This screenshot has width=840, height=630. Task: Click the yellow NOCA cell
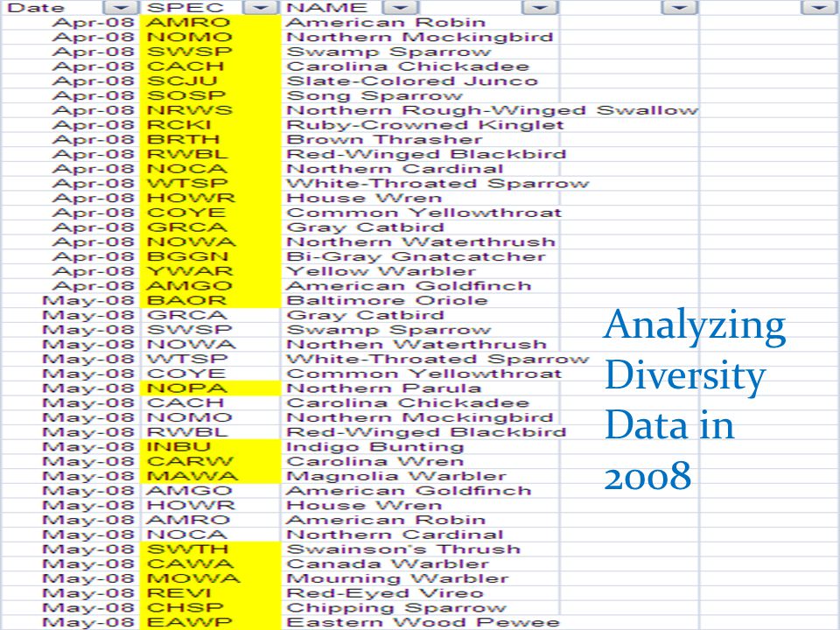click(210, 169)
